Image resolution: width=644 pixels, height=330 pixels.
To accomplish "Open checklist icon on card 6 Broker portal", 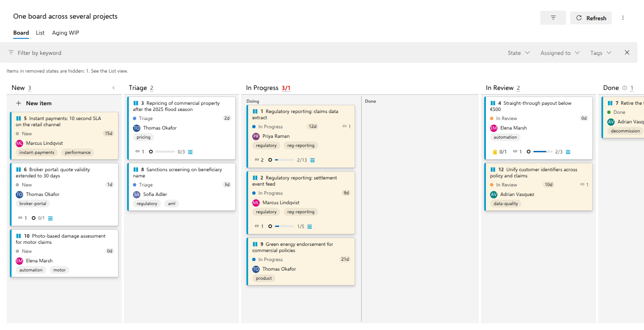I will point(50,218).
